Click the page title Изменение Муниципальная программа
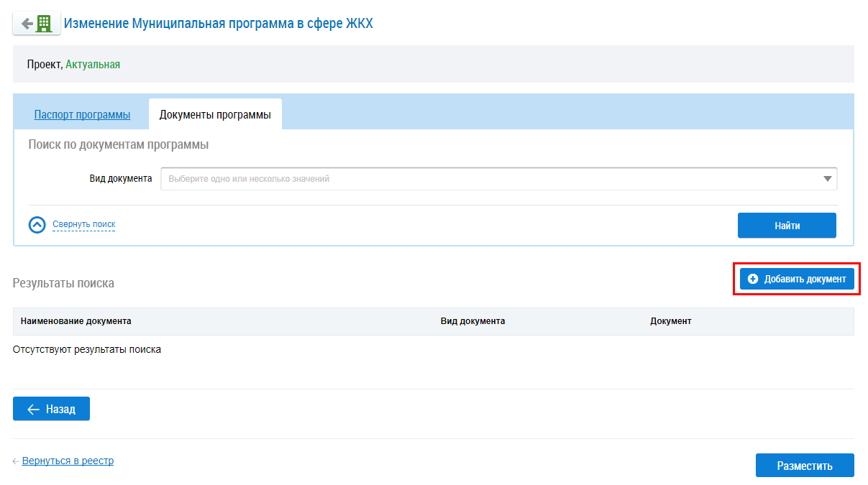Viewport: 868px width, 485px height. (x=218, y=24)
